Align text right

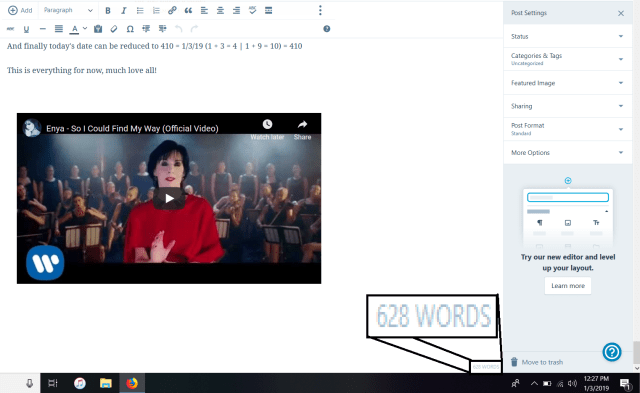coord(236,11)
